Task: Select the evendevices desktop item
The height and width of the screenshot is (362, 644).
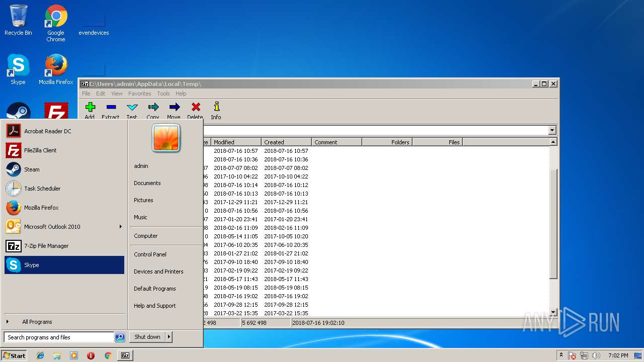Action: pyautogui.click(x=94, y=24)
